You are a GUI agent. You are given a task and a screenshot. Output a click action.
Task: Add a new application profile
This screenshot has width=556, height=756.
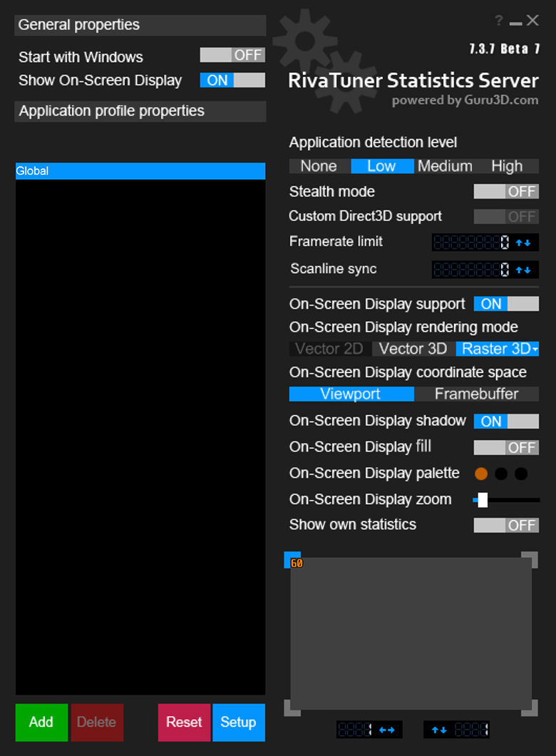41,722
